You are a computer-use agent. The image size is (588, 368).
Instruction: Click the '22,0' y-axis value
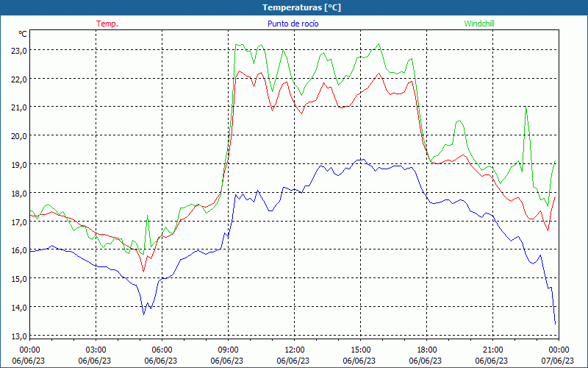point(18,79)
